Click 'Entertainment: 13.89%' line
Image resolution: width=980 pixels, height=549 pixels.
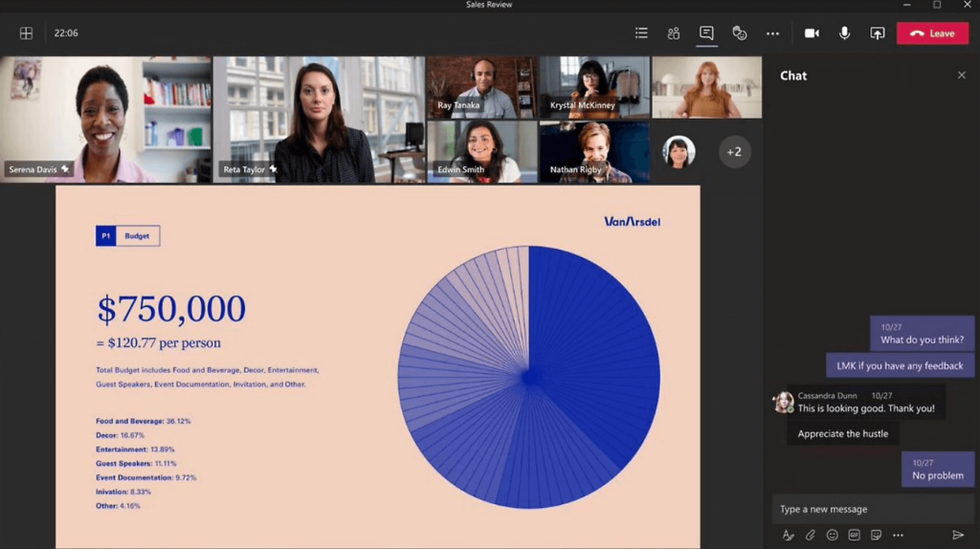click(135, 450)
